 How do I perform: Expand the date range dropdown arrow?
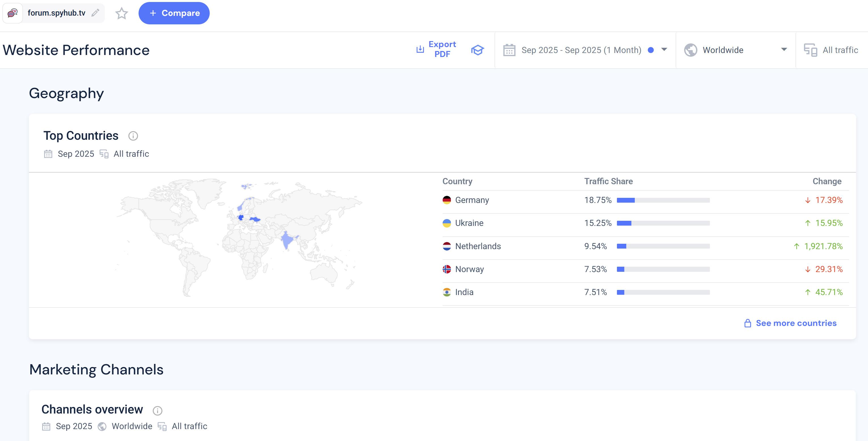point(664,50)
